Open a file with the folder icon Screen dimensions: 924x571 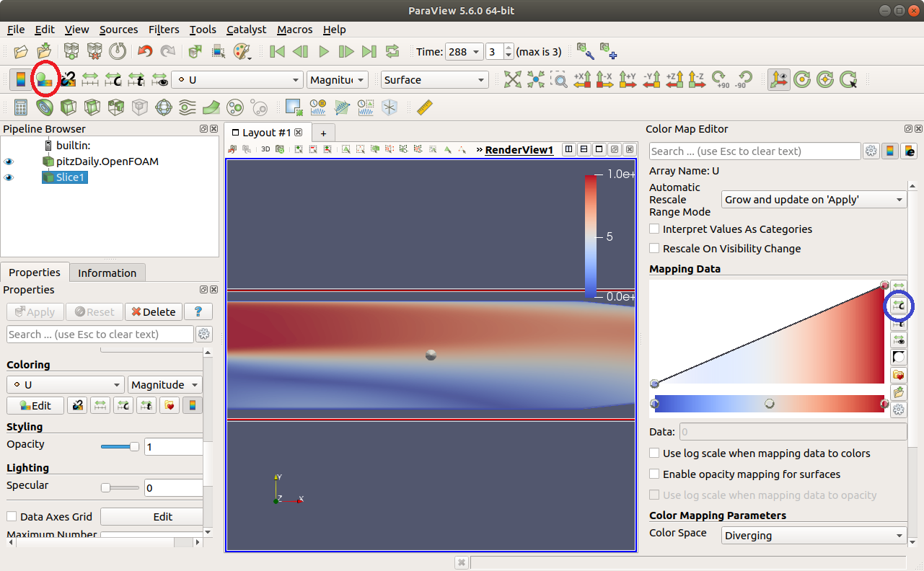[x=22, y=51]
